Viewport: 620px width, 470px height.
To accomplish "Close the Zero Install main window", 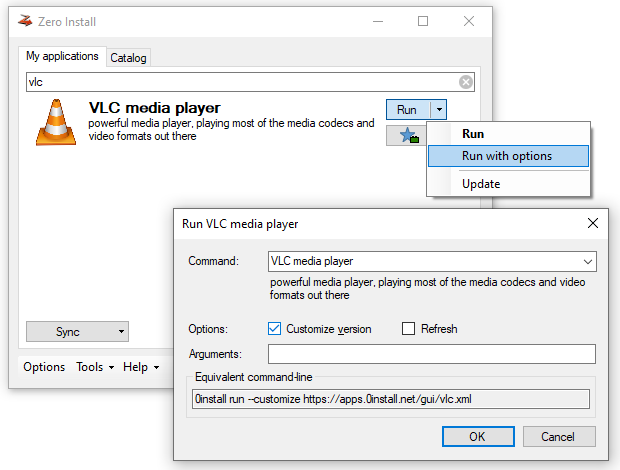I will (469, 21).
